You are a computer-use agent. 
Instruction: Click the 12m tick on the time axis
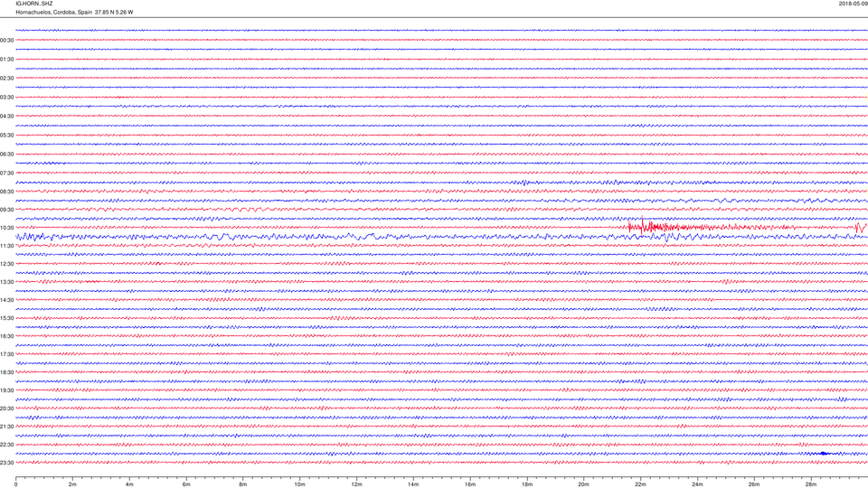(x=356, y=484)
